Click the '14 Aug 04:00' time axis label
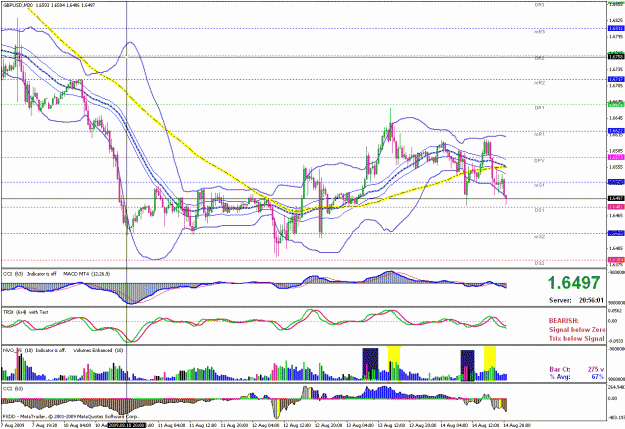 coord(453,426)
